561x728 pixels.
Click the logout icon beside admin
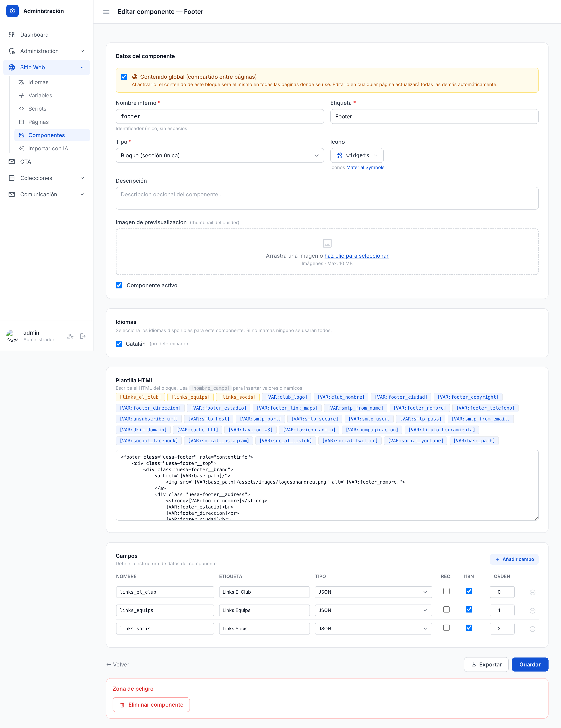pyautogui.click(x=83, y=336)
